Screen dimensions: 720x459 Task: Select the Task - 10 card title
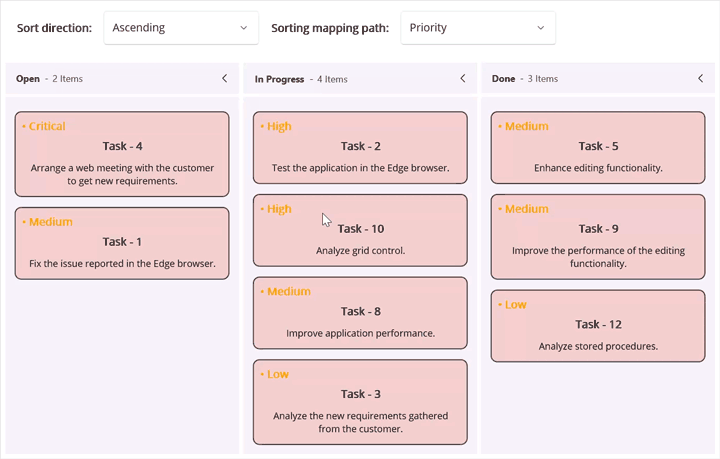tap(360, 229)
